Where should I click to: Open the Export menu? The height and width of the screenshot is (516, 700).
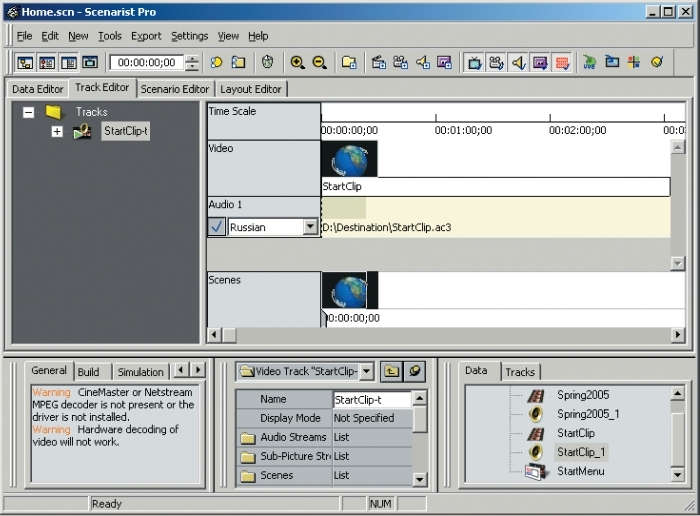[146, 36]
